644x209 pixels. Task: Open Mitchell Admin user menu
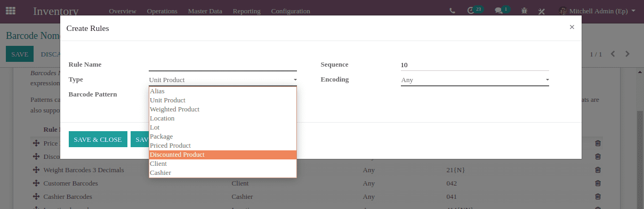(x=597, y=11)
